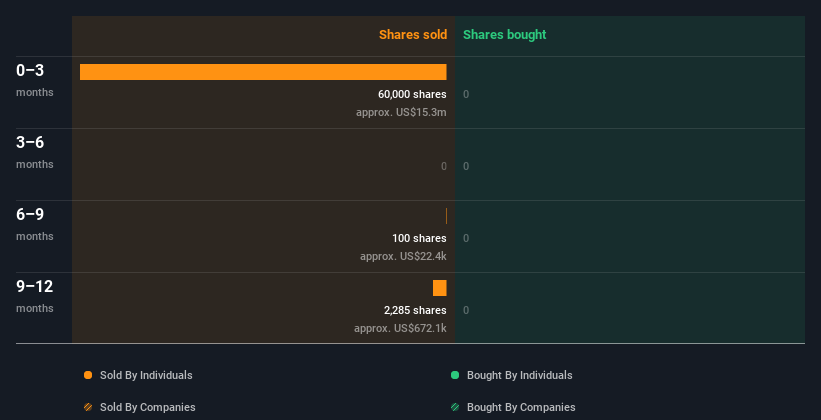Click the striped Bought By Companies legend icon
This screenshot has width=821, height=420.
click(x=455, y=407)
